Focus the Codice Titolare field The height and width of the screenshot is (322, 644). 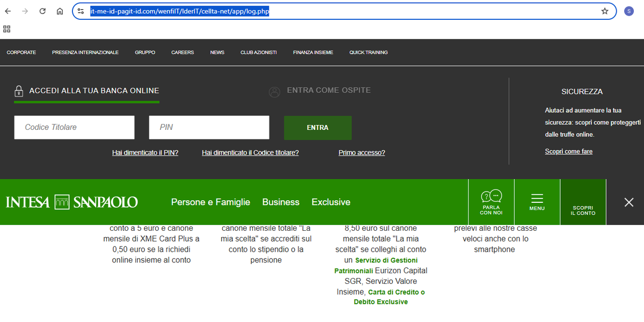75,128
